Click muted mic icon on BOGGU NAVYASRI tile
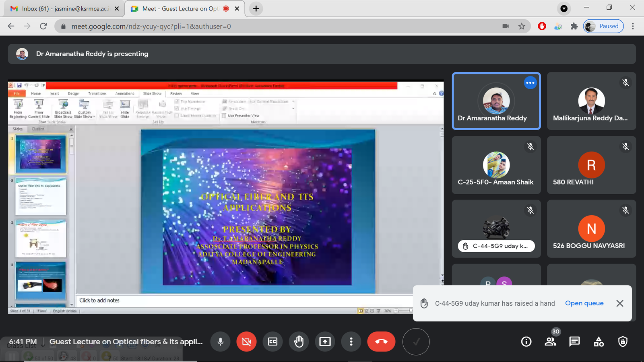The width and height of the screenshot is (644, 362). (625, 210)
